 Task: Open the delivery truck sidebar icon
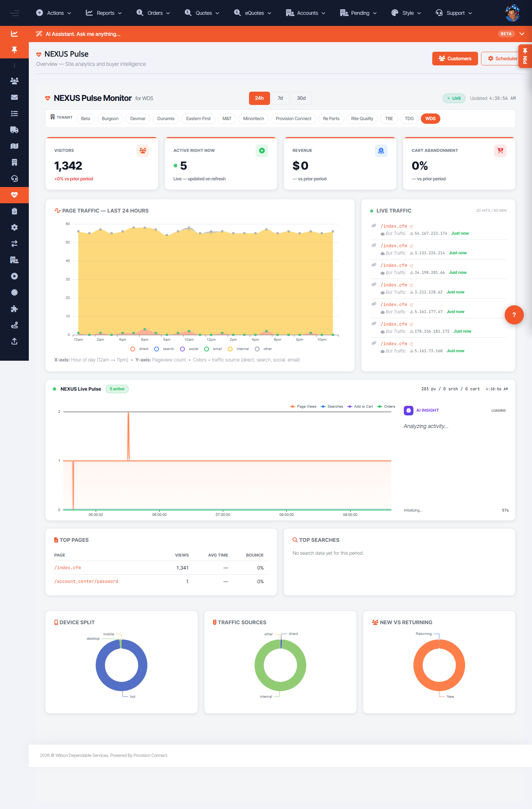click(14, 130)
